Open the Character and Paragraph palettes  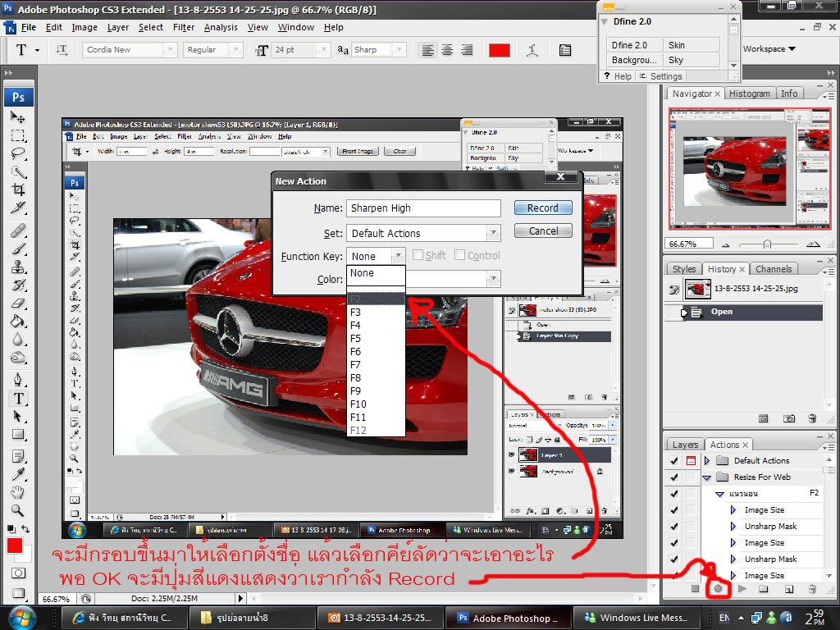pyautogui.click(x=565, y=50)
